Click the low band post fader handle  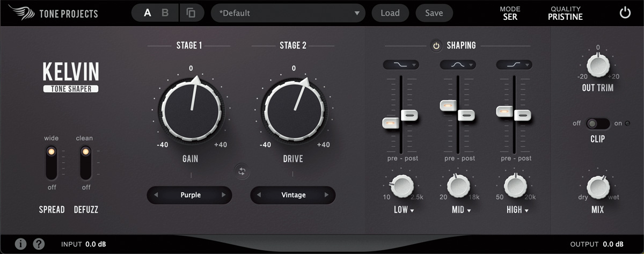410,115
